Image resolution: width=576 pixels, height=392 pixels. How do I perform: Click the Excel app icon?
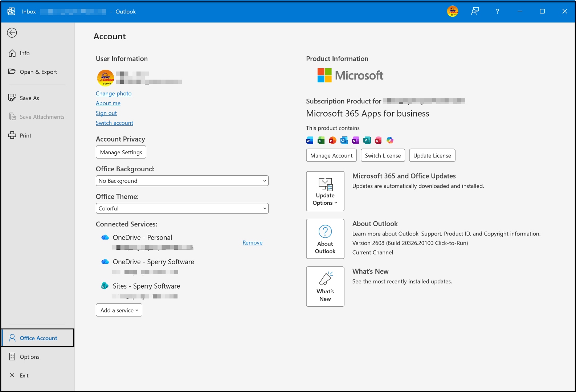click(x=321, y=140)
